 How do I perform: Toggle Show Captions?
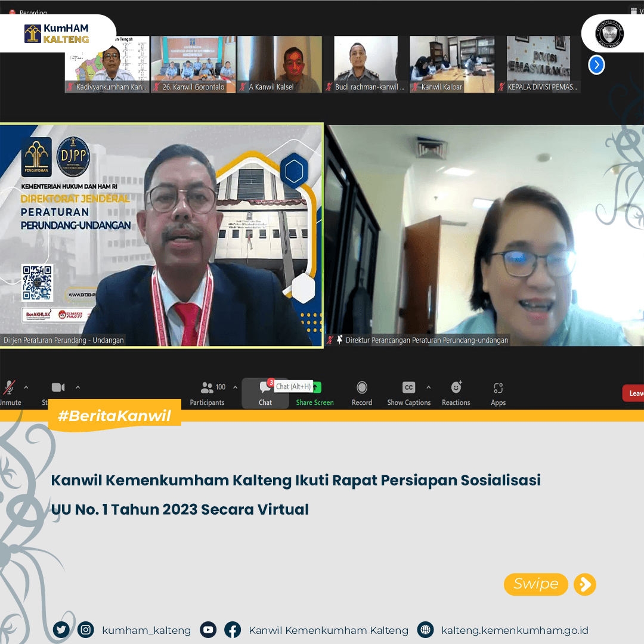tap(408, 388)
